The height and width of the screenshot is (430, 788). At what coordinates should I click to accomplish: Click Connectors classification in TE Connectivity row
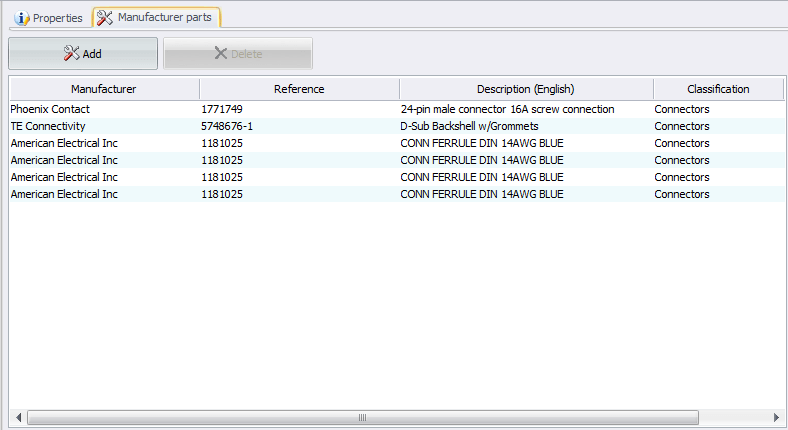[682, 126]
